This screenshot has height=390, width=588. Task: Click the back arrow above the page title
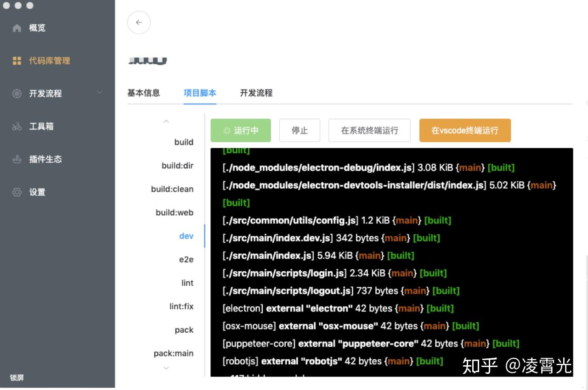pos(139,22)
